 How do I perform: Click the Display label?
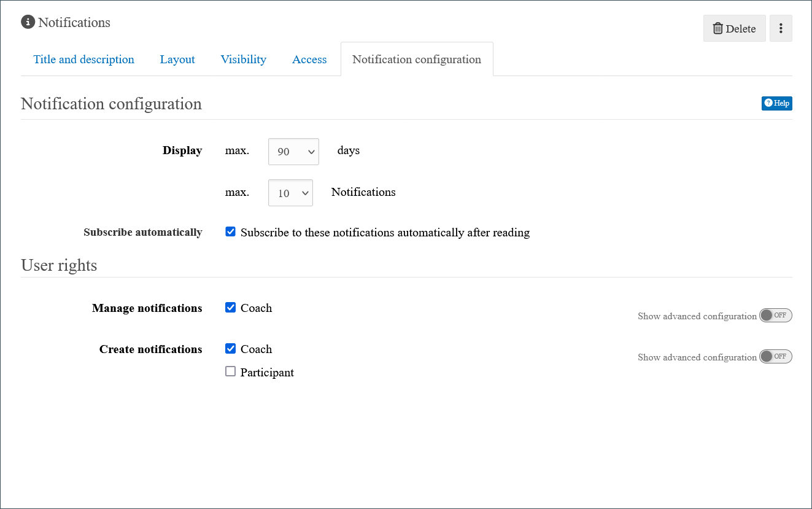click(182, 151)
